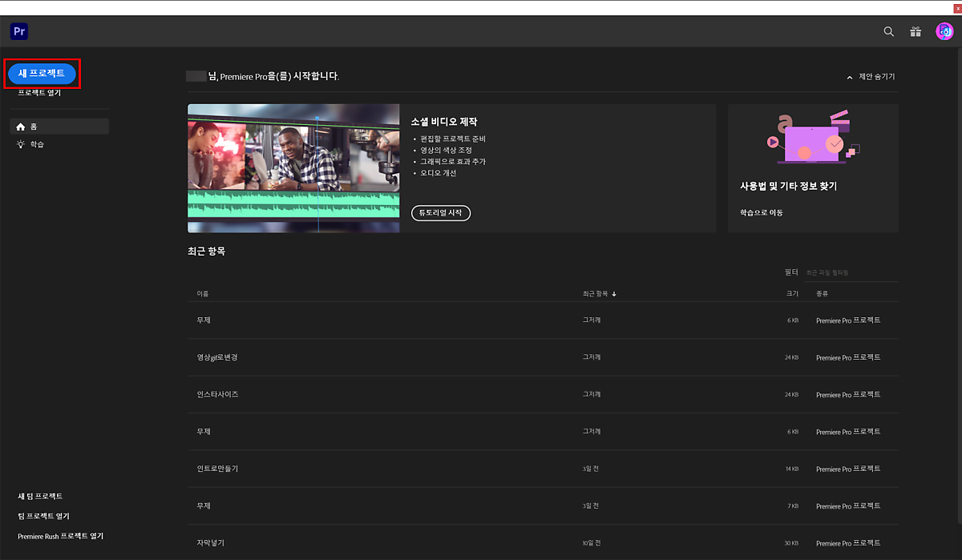
Task: Close the window with red X
Action: [x=956, y=7]
